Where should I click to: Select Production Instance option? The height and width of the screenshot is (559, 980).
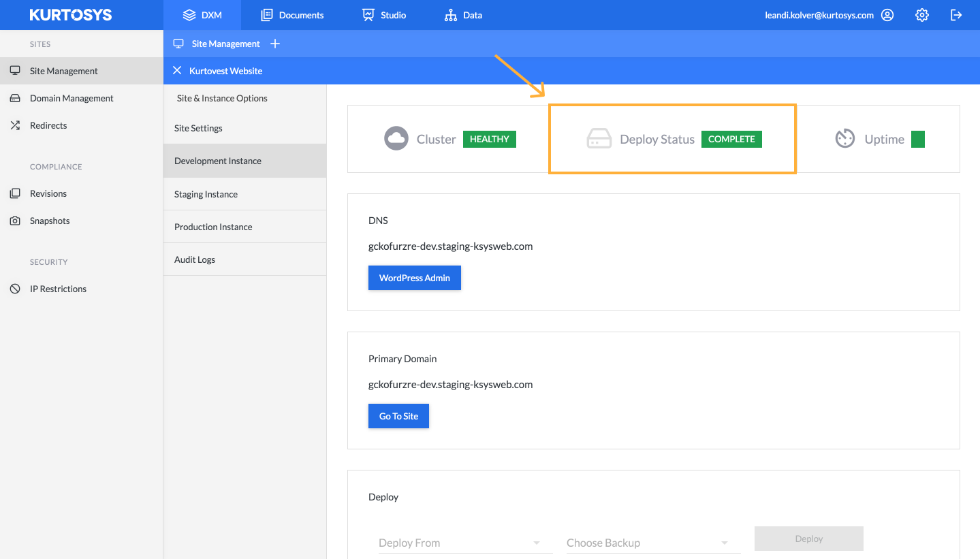point(244,227)
